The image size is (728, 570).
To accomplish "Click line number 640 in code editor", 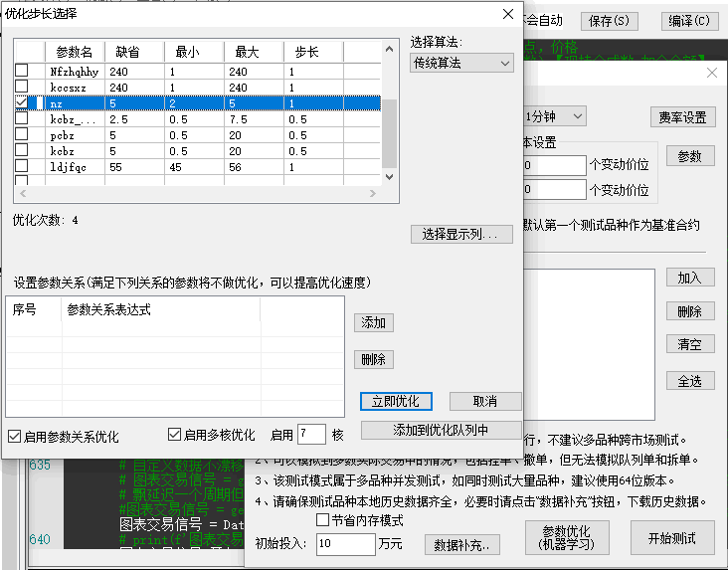I will (x=40, y=539).
